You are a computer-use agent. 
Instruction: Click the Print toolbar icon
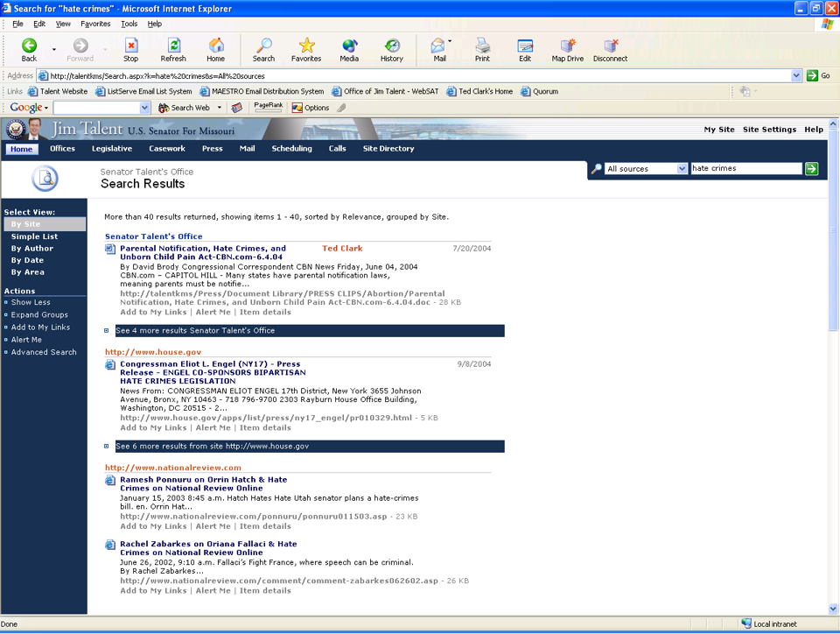[482, 46]
